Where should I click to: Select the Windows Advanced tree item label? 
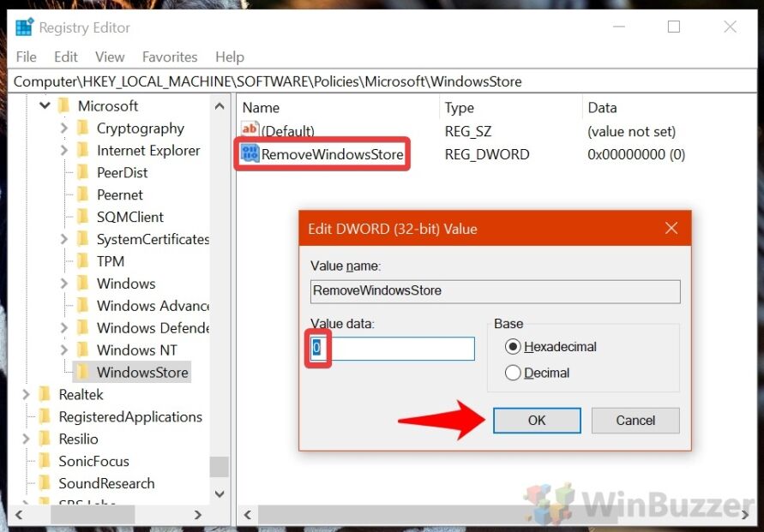tap(153, 306)
